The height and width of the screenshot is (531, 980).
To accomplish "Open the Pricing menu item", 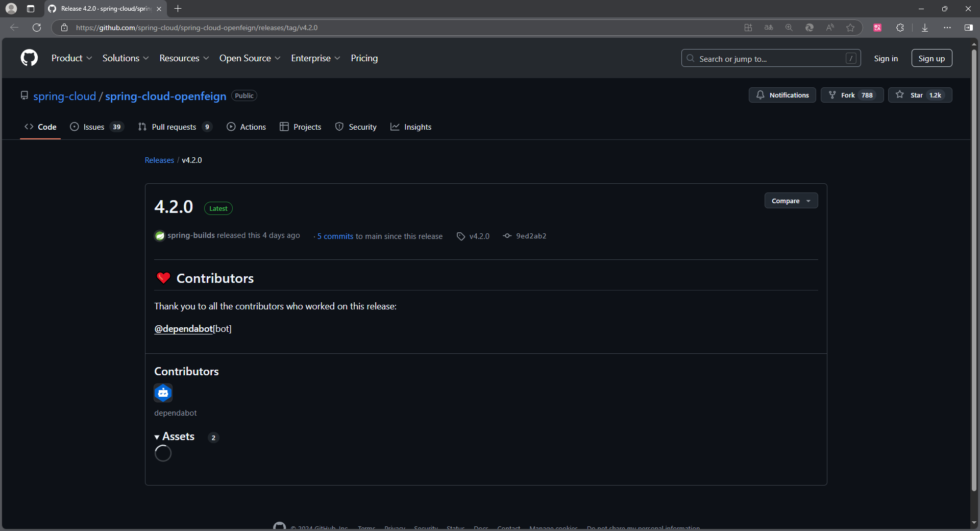I will coord(364,58).
